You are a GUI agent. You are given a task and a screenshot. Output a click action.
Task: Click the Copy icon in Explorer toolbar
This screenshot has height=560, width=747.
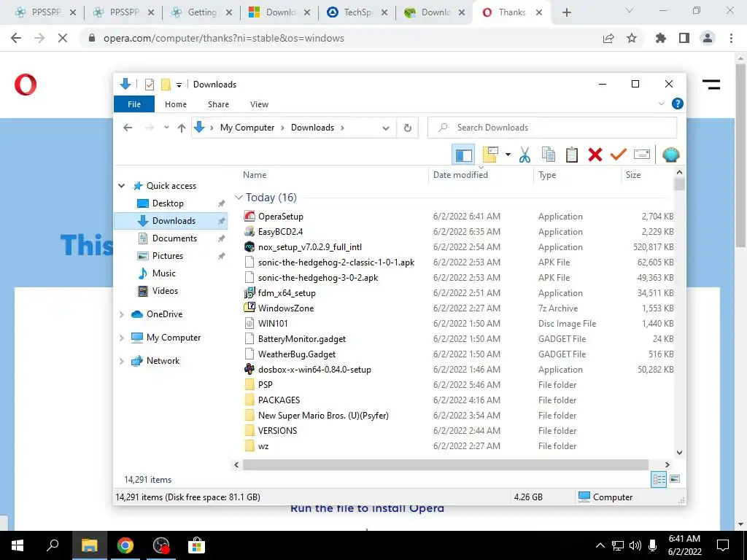[549, 155]
